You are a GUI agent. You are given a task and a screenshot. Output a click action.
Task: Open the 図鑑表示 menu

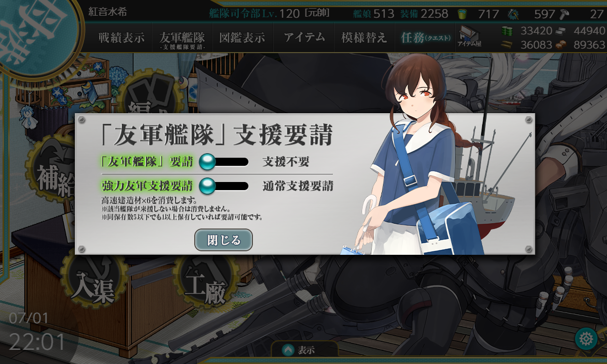point(242,37)
